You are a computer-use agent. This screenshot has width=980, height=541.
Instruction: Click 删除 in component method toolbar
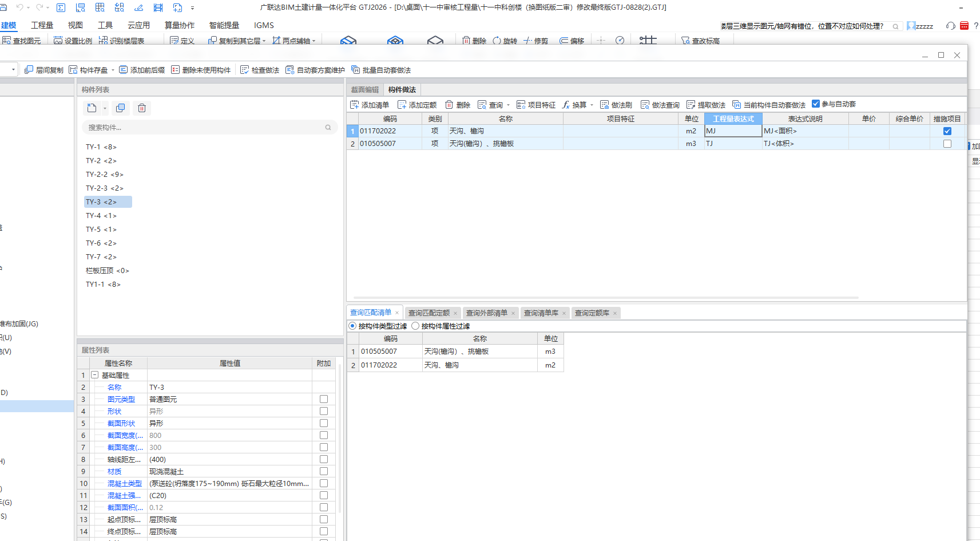pos(458,105)
